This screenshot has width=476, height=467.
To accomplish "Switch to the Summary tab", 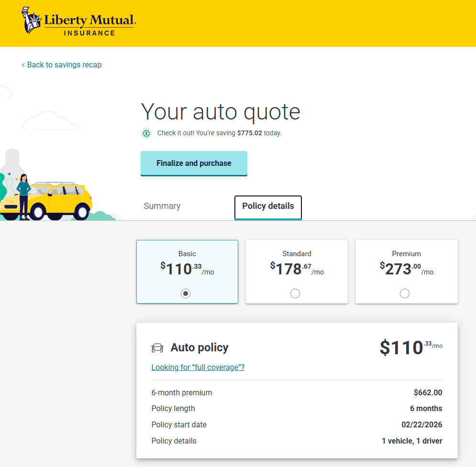I will click(x=162, y=206).
